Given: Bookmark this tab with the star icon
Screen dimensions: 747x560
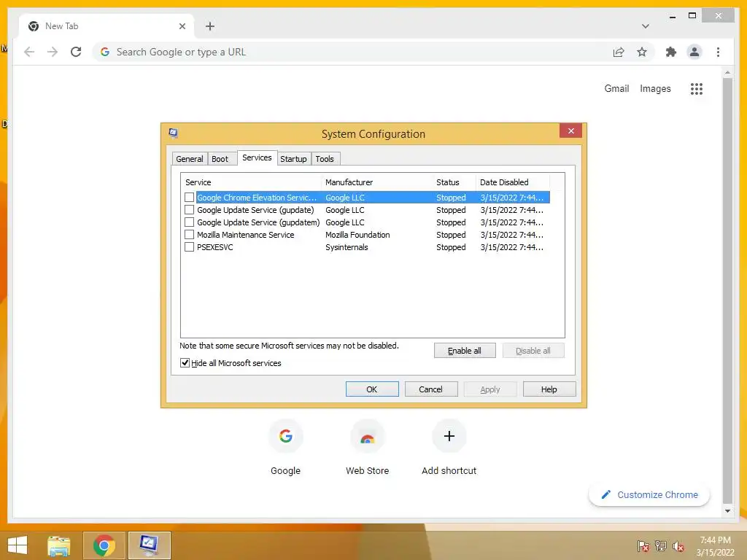Looking at the screenshot, I should [642, 52].
